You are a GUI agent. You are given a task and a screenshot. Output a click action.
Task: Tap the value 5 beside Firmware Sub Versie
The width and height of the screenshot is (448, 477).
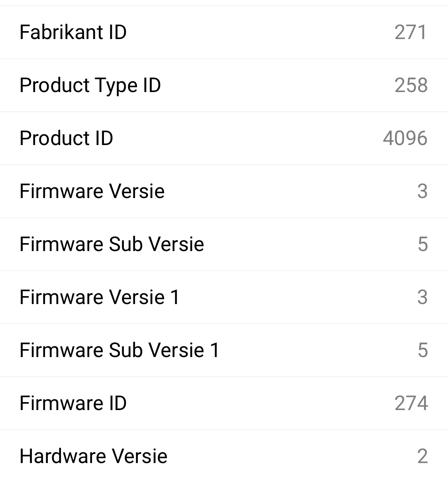pos(423,244)
